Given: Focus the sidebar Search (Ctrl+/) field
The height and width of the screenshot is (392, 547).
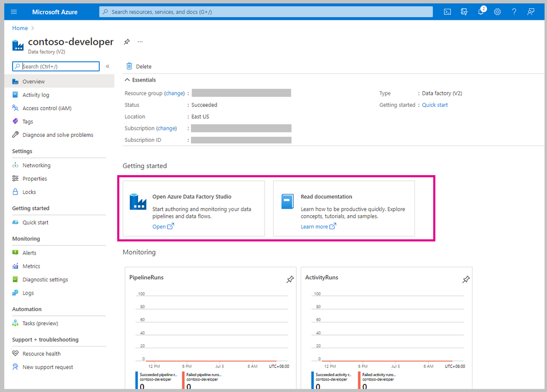Looking at the screenshot, I should point(56,66).
